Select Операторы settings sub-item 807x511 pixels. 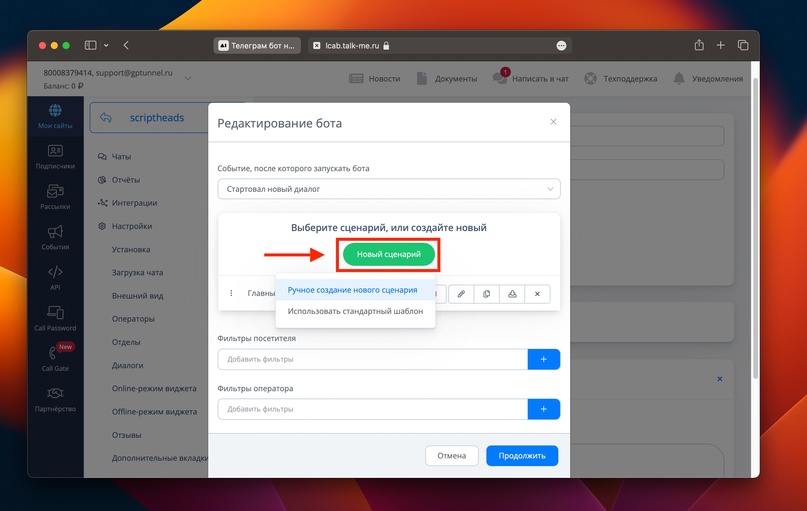pos(133,319)
